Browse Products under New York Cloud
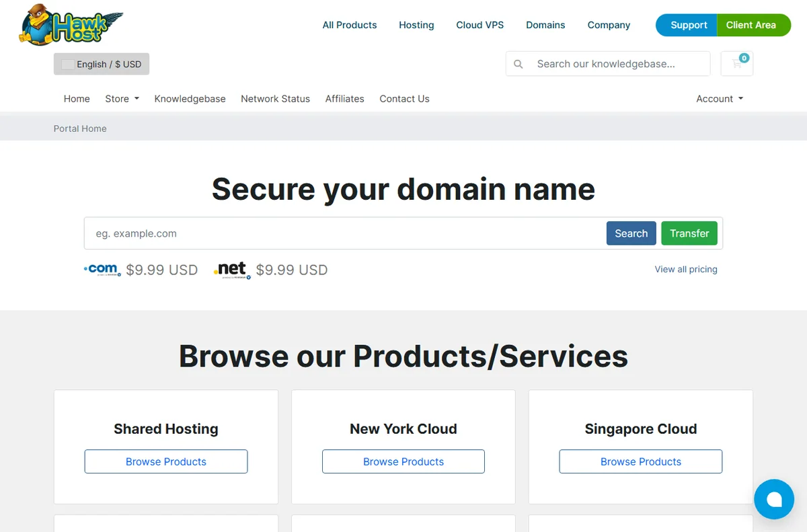The width and height of the screenshot is (807, 532). [403, 461]
